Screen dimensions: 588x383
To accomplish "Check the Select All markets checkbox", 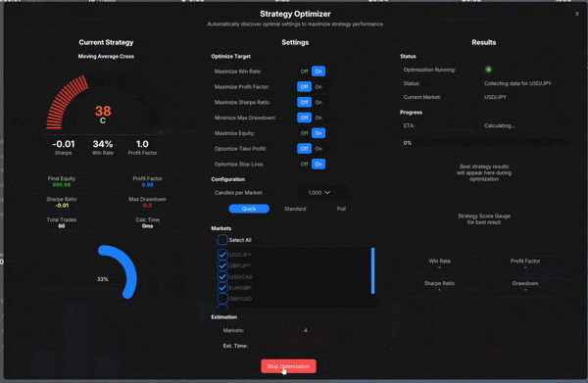I will coord(222,240).
